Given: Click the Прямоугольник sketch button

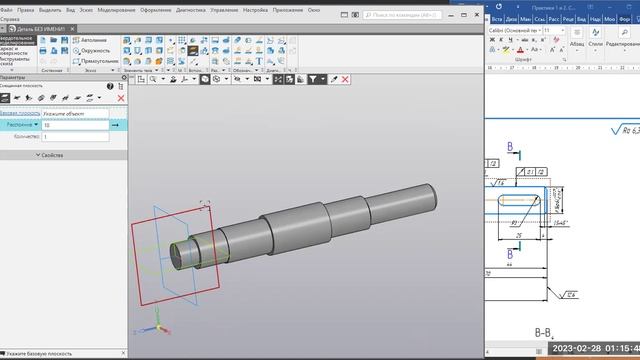Looking at the screenshot, I should pyautogui.click(x=96, y=61).
